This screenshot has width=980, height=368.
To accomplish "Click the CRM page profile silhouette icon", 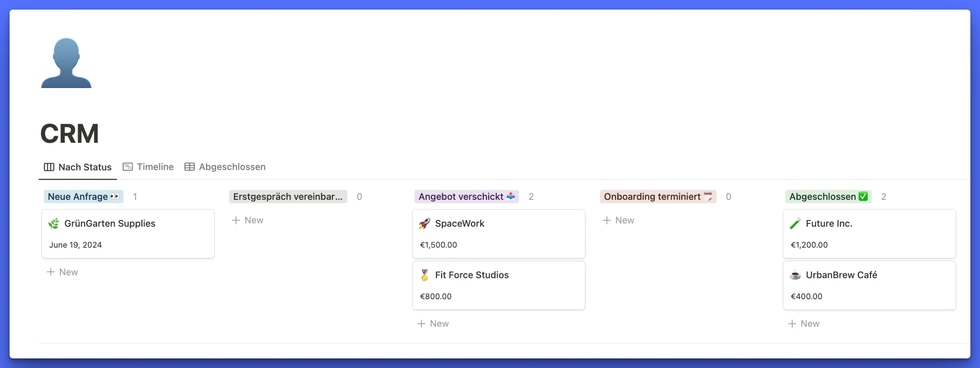I will point(66,63).
